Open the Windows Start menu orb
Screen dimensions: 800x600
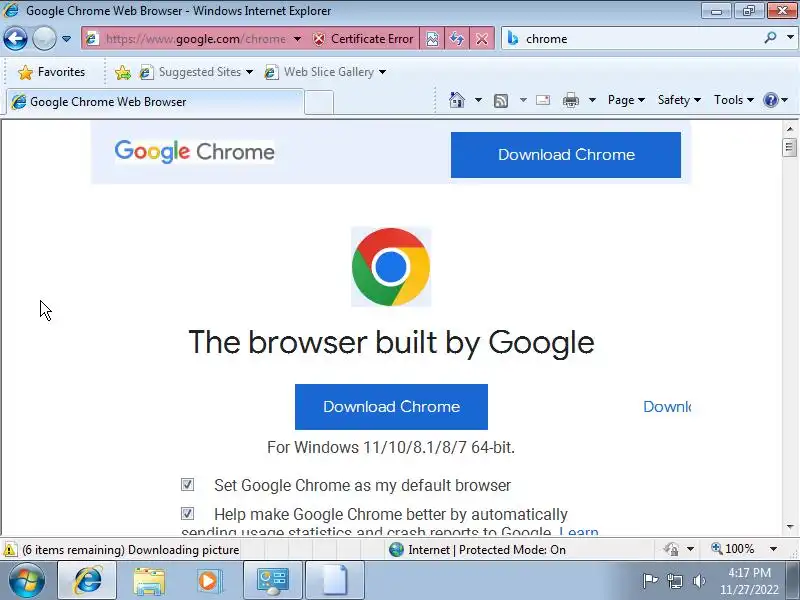tap(26, 581)
